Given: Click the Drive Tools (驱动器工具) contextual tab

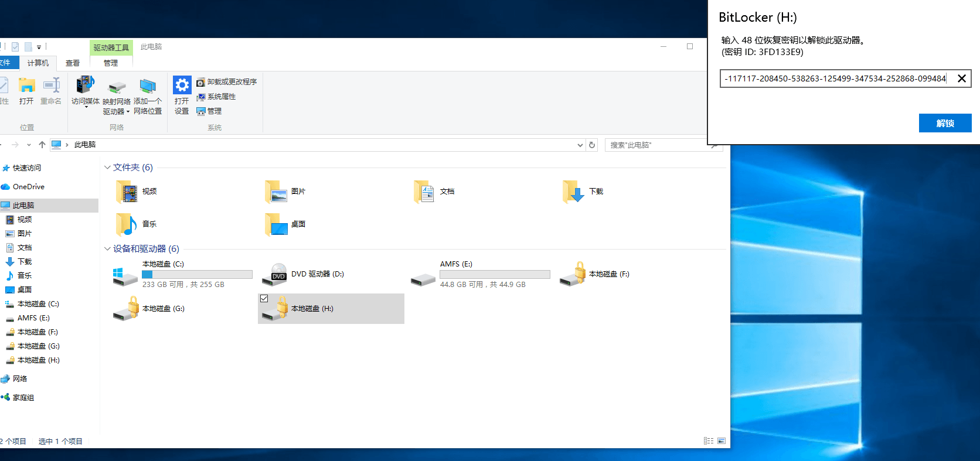Looking at the screenshot, I should (x=111, y=47).
